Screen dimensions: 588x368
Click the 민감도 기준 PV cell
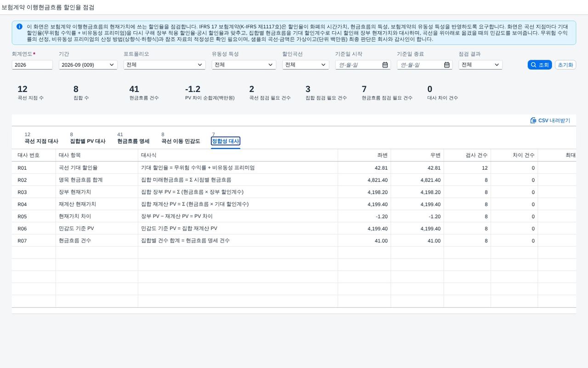pyautogui.click(x=97, y=229)
